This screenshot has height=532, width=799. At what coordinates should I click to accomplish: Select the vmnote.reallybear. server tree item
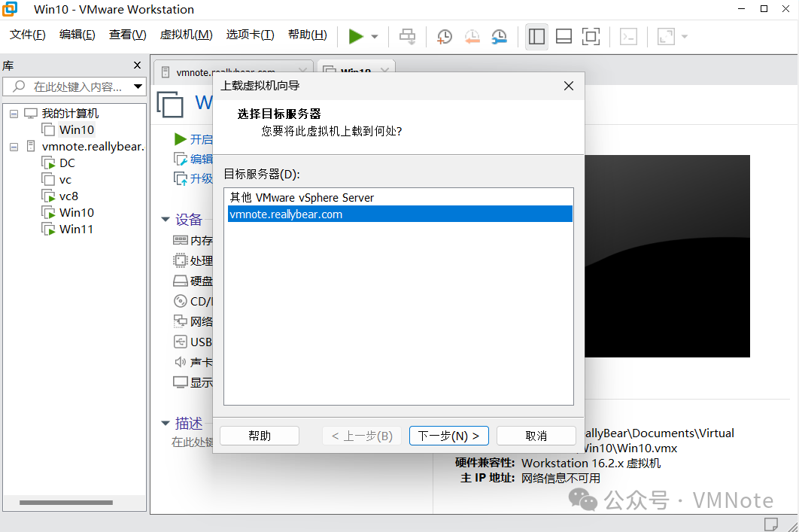tap(93, 147)
